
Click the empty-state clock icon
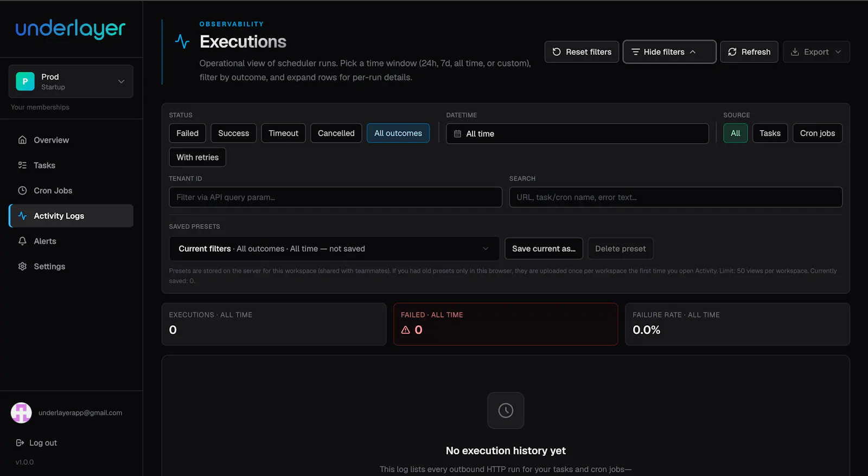(x=506, y=410)
